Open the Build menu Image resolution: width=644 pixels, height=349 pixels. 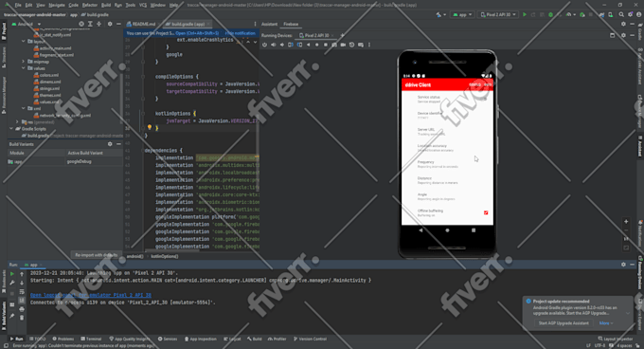click(106, 5)
